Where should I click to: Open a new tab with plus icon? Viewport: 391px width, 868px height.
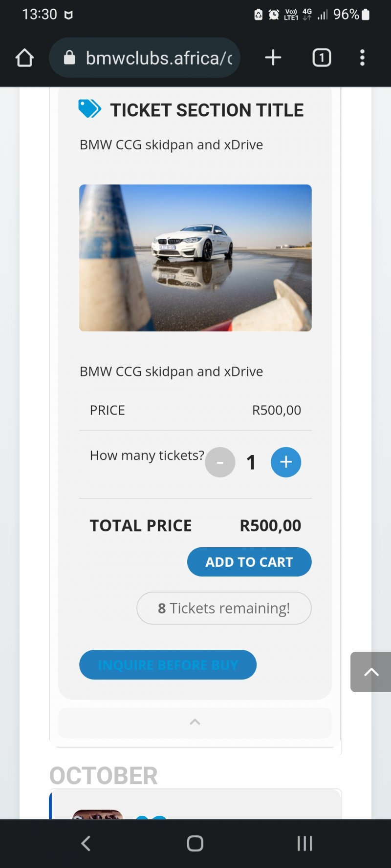[x=273, y=58]
